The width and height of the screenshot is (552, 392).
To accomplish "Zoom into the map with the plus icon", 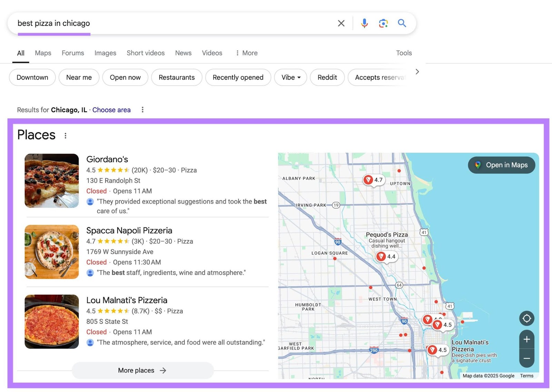I will 527,340.
